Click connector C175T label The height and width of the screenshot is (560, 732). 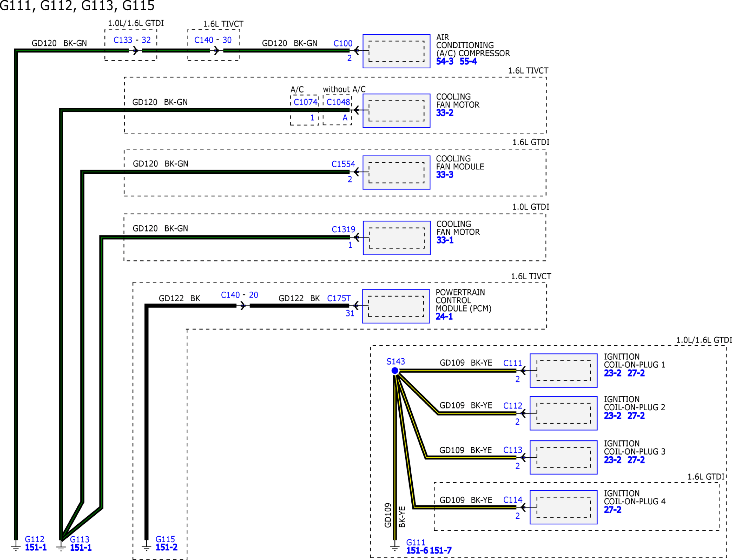[339, 298]
